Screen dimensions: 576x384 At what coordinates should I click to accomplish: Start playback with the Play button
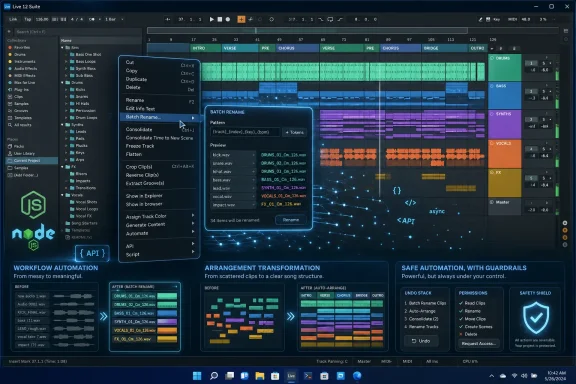tap(212, 19)
